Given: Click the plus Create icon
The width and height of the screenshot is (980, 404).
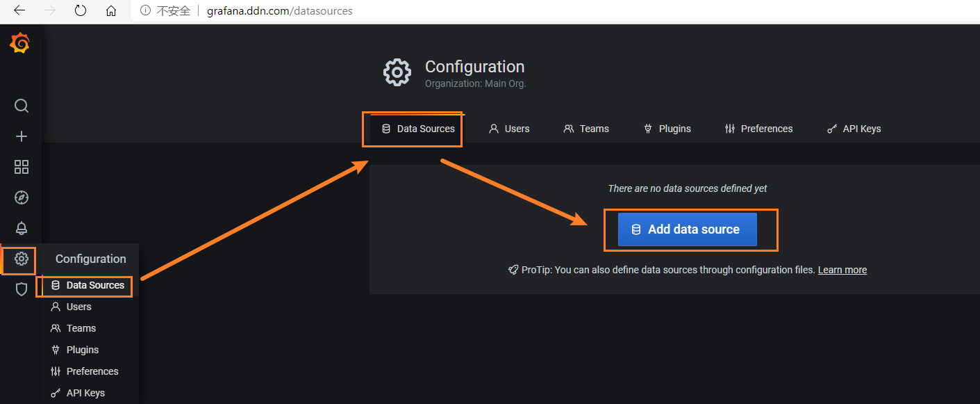Looking at the screenshot, I should click(x=22, y=136).
